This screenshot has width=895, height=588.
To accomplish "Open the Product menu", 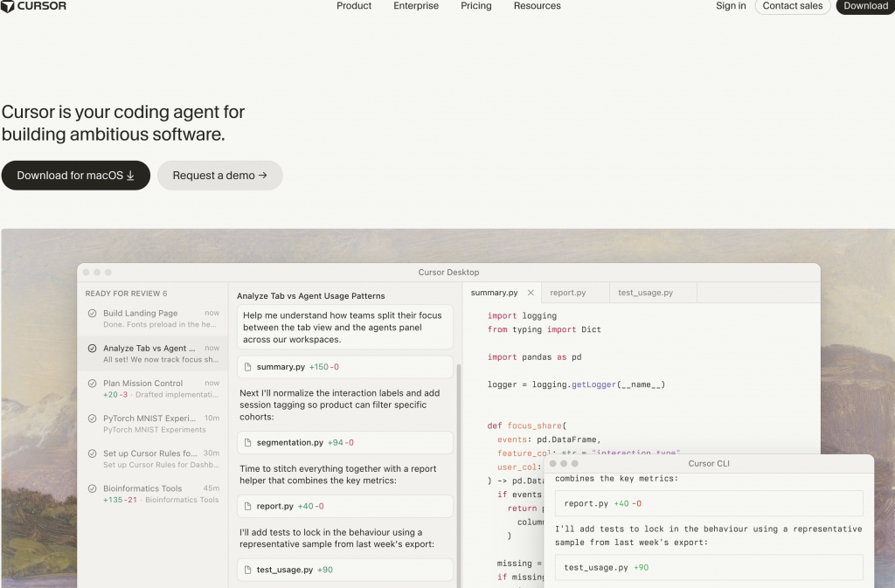I will click(x=354, y=6).
